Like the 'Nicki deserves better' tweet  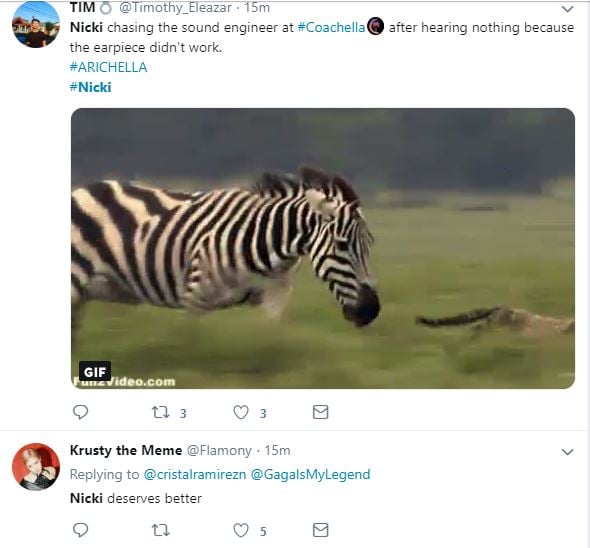tap(241, 530)
